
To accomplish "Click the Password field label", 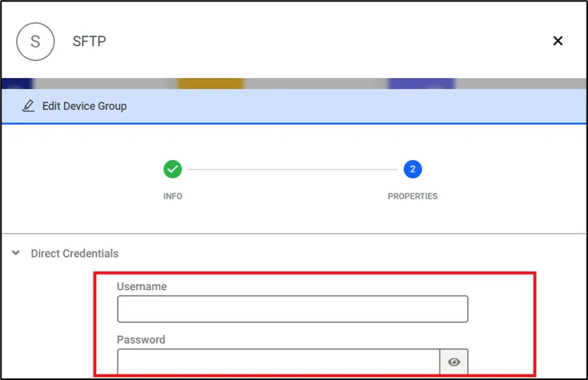I will tap(141, 339).
